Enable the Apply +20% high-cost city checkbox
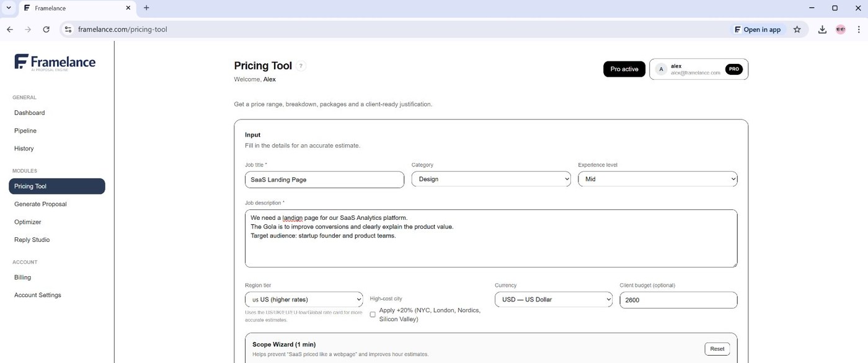868x363 pixels. coord(373,314)
